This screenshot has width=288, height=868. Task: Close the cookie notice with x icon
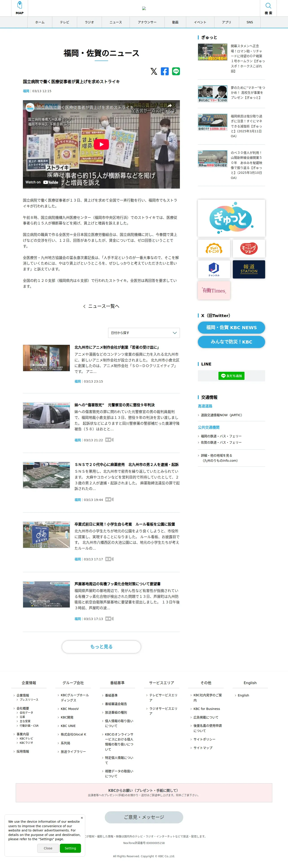click(x=82, y=818)
